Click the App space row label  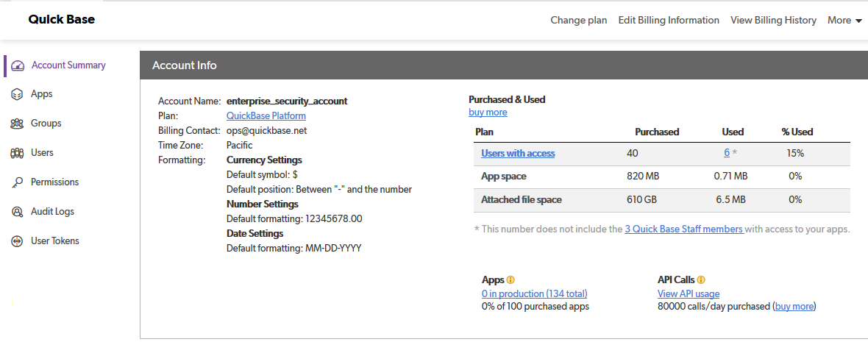click(x=504, y=177)
